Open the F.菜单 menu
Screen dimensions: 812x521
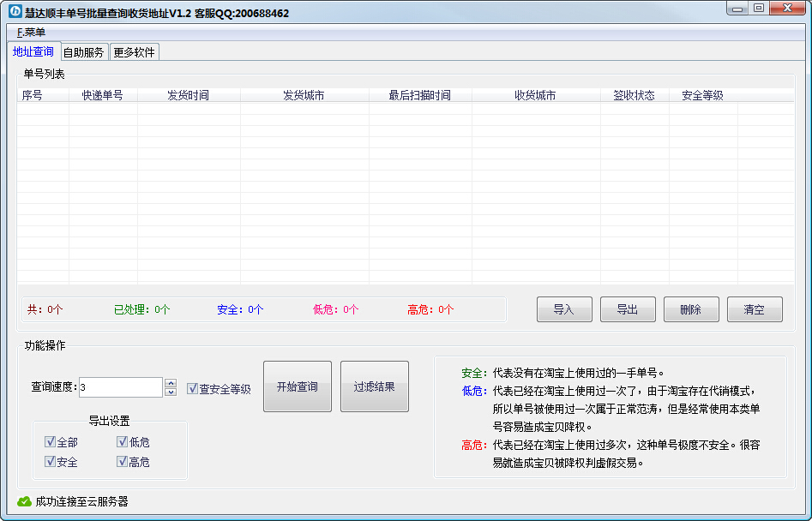[31, 33]
